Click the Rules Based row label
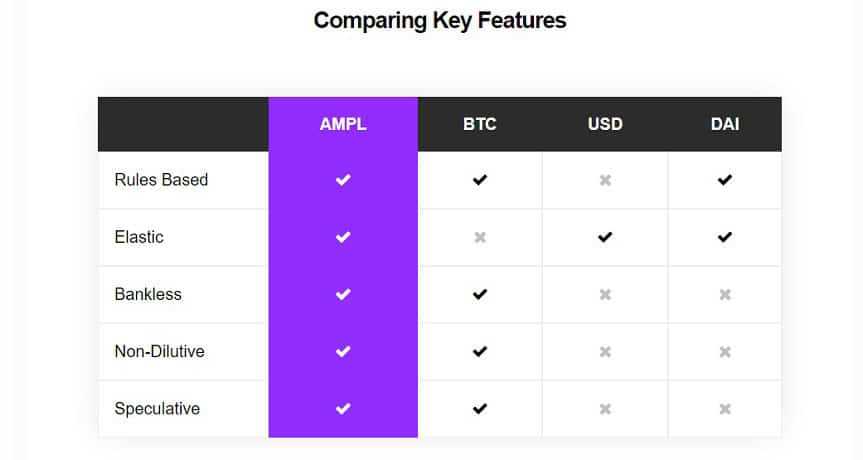This screenshot has width=863, height=460. click(x=161, y=180)
